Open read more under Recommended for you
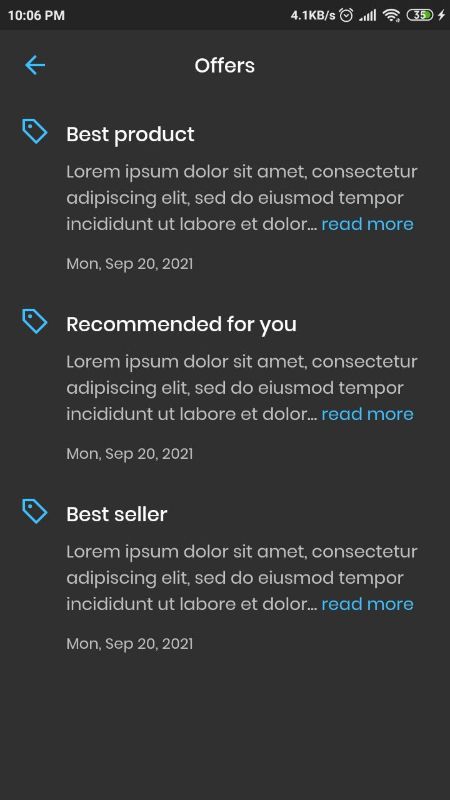The height and width of the screenshot is (800, 450). pyautogui.click(x=367, y=414)
